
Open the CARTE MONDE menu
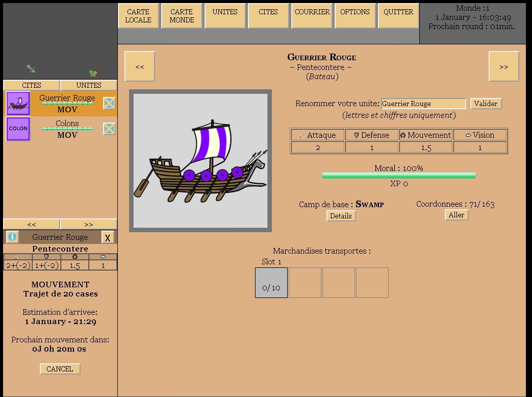[182, 16]
